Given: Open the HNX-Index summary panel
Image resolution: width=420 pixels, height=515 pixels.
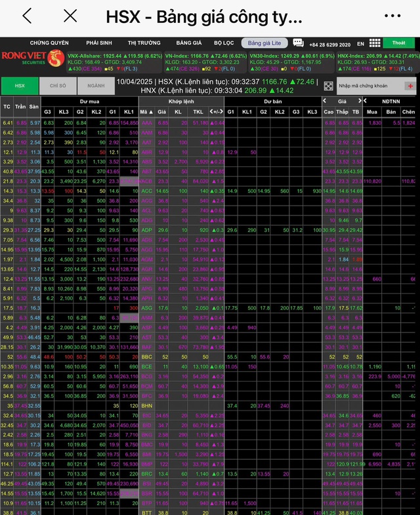Looking at the screenshot, I should [x=378, y=62].
